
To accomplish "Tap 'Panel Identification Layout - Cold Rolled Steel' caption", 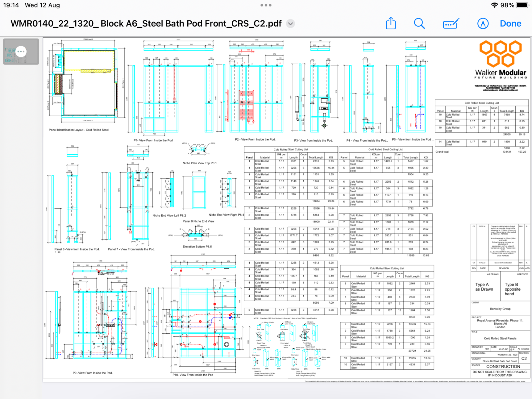I will (79, 130).
